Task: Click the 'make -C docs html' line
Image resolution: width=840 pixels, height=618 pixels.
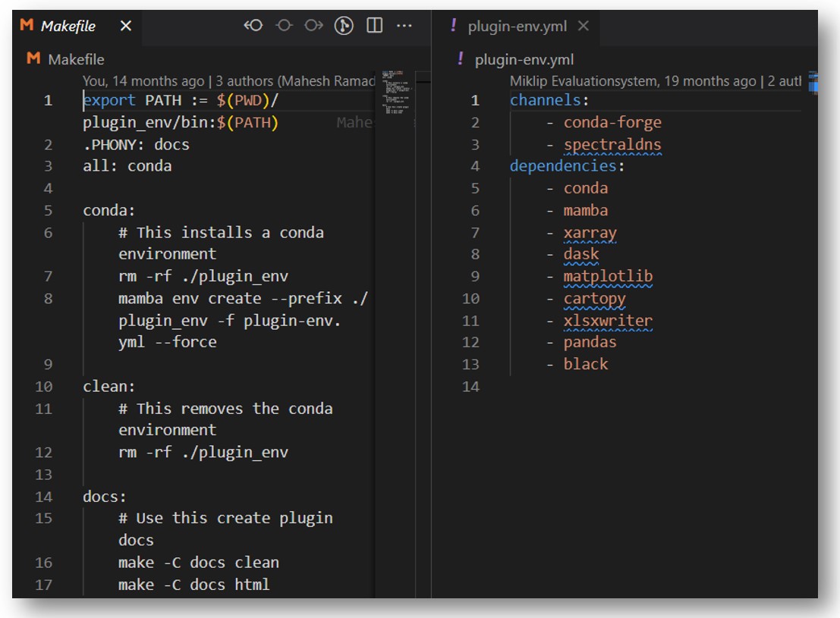Action: (x=193, y=584)
